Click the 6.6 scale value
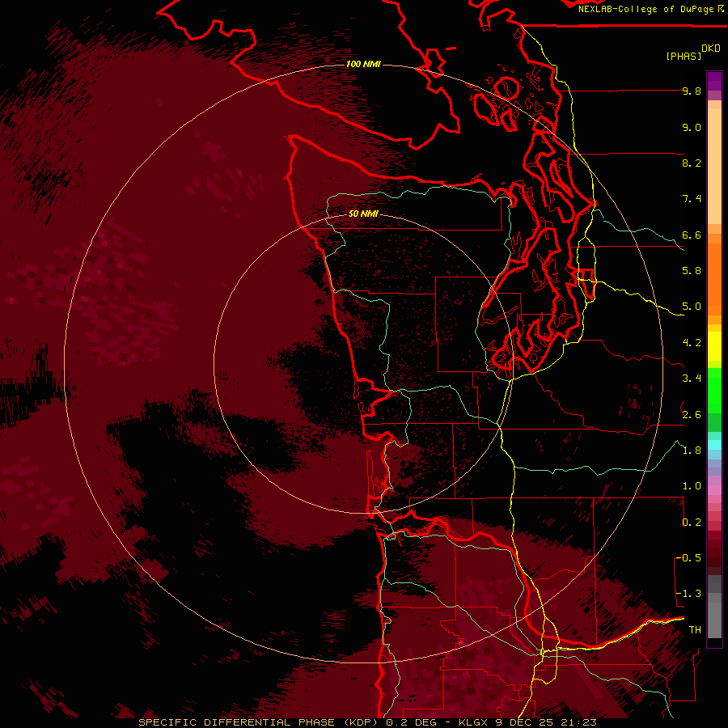The image size is (728, 728). coord(692,235)
